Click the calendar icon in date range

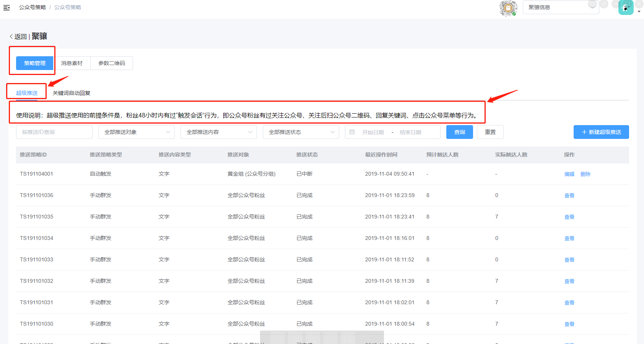[352, 132]
